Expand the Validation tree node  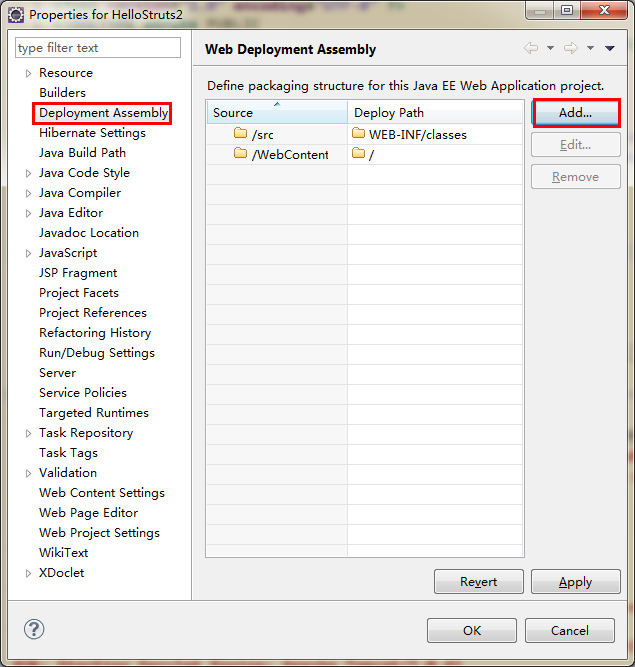[x=28, y=473]
